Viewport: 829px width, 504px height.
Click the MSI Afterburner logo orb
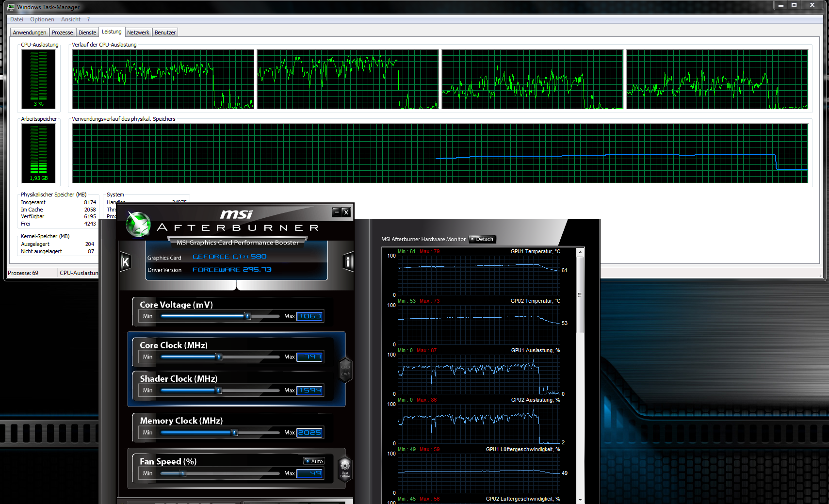coord(138,224)
